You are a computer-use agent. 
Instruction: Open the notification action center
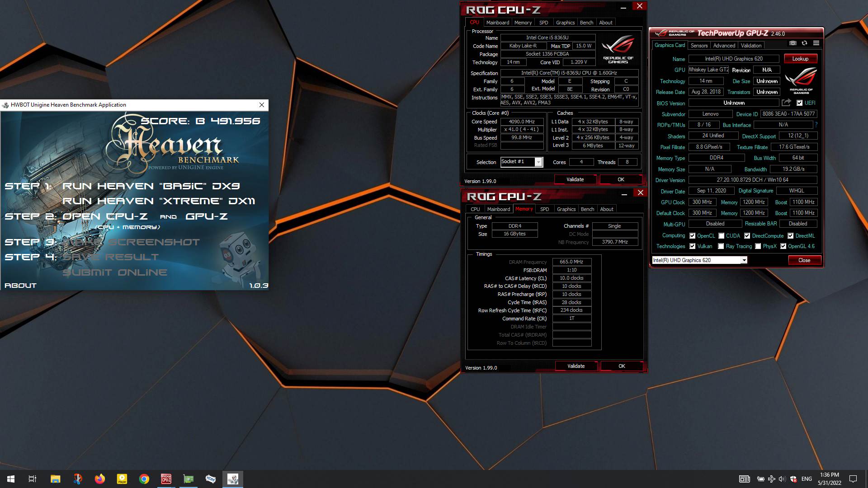pyautogui.click(x=853, y=479)
